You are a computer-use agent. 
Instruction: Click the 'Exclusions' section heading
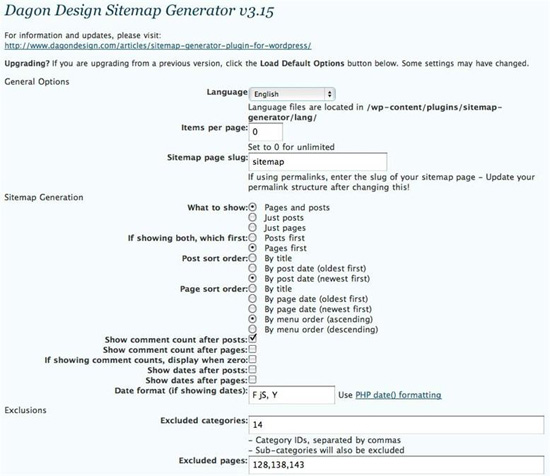[x=25, y=410]
